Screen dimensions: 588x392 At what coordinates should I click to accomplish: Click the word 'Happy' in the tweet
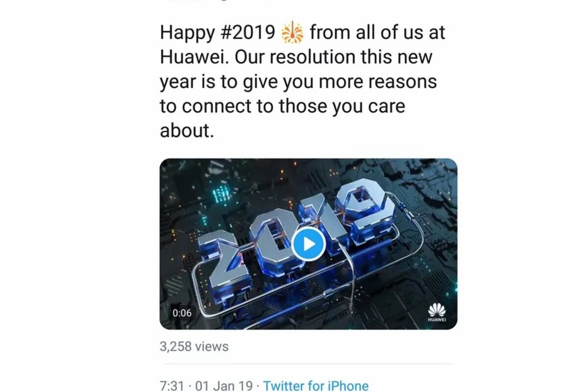(187, 33)
